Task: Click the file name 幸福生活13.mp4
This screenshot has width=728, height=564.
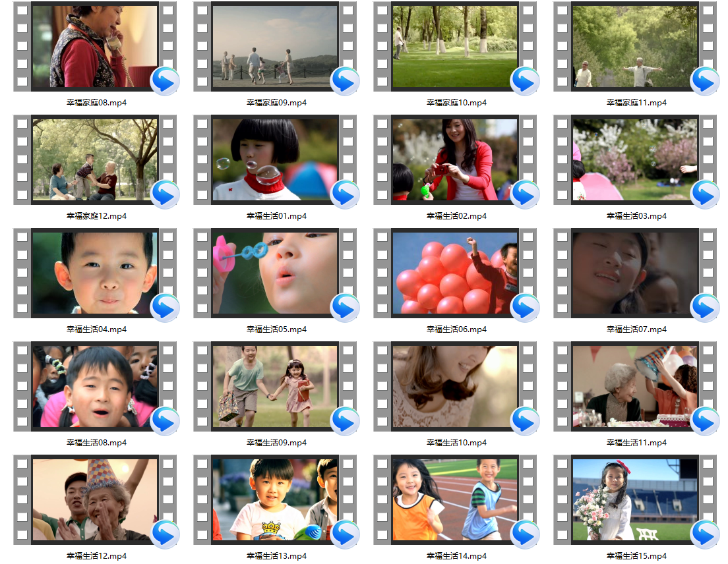Action: pyautogui.click(x=277, y=555)
